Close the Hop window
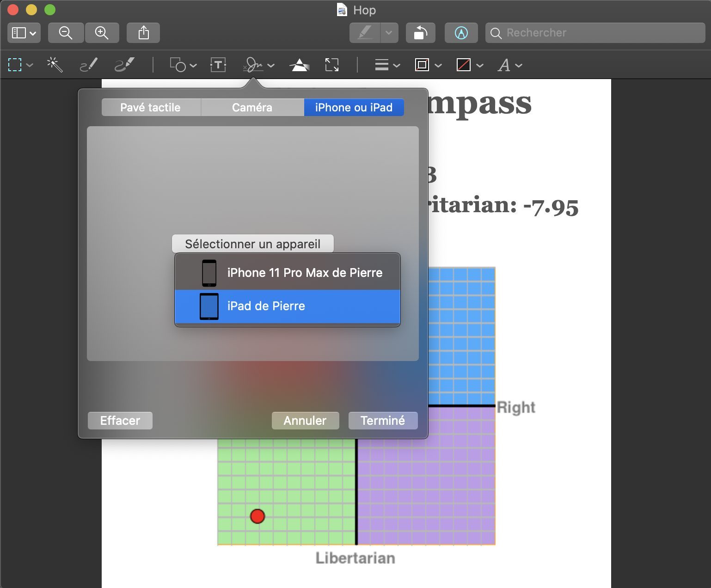Viewport: 711px width, 588px height. 13,10
